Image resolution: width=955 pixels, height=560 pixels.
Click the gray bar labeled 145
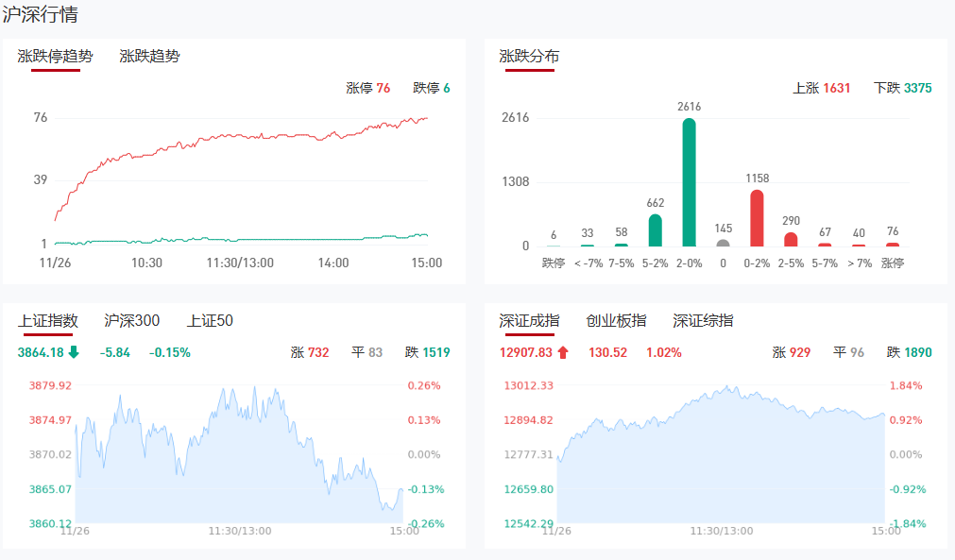pos(724,243)
